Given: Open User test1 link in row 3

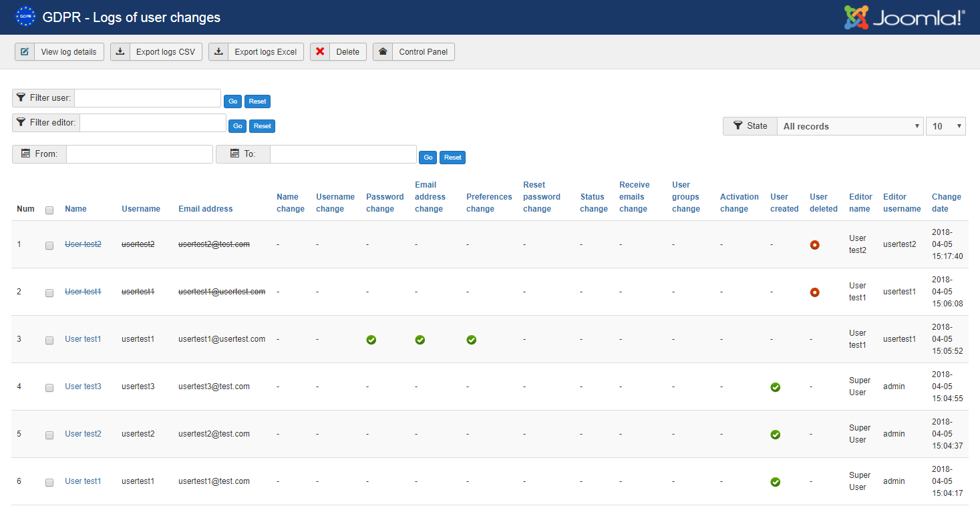Looking at the screenshot, I should (83, 339).
